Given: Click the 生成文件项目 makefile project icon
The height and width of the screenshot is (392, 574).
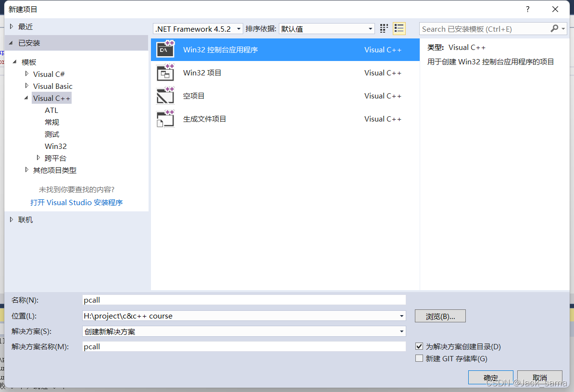Looking at the screenshot, I should pyautogui.click(x=165, y=119).
